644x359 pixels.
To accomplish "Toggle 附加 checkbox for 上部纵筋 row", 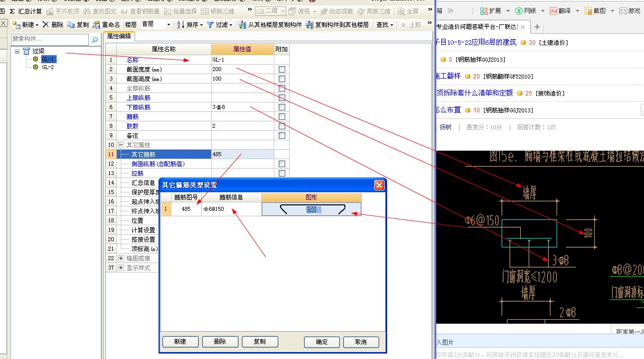I will point(282,97).
